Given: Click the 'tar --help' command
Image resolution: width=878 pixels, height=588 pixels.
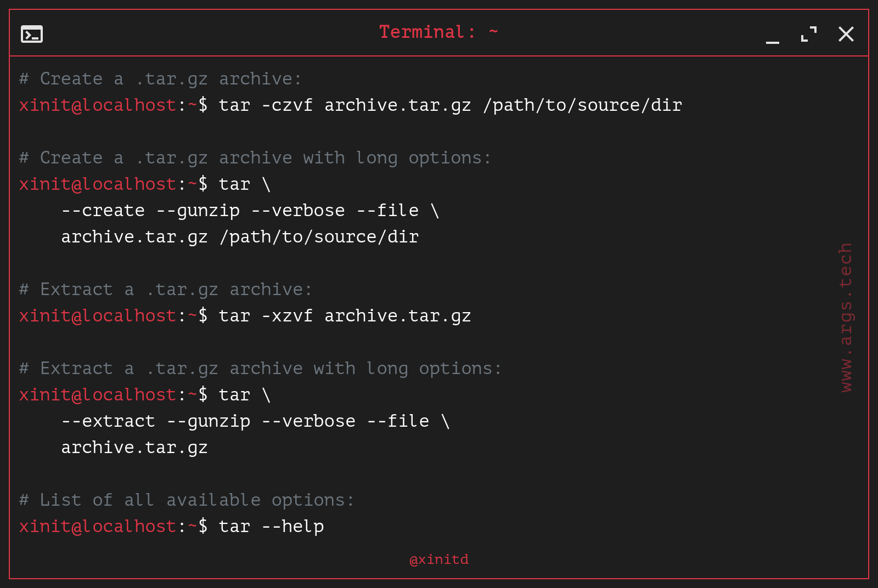Looking at the screenshot, I should pos(271,527).
